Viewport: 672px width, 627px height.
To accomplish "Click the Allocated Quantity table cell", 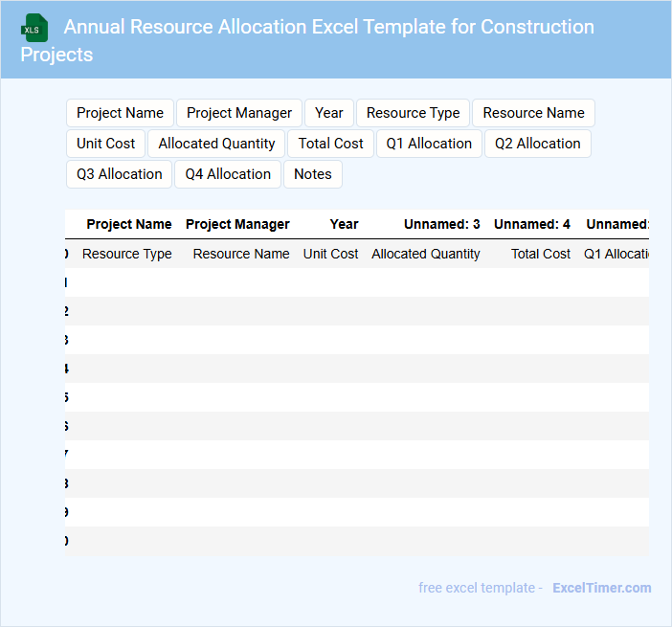I will pyautogui.click(x=426, y=254).
